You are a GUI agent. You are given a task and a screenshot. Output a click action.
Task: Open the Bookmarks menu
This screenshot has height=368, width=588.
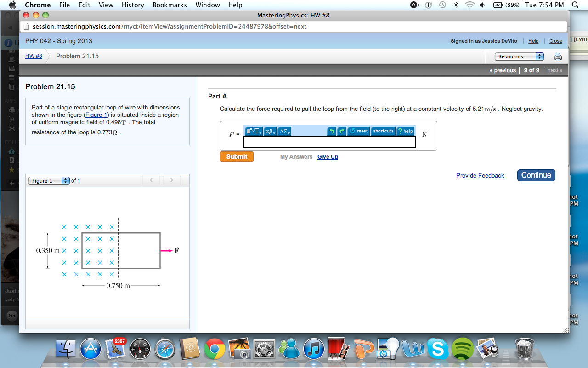170,5
